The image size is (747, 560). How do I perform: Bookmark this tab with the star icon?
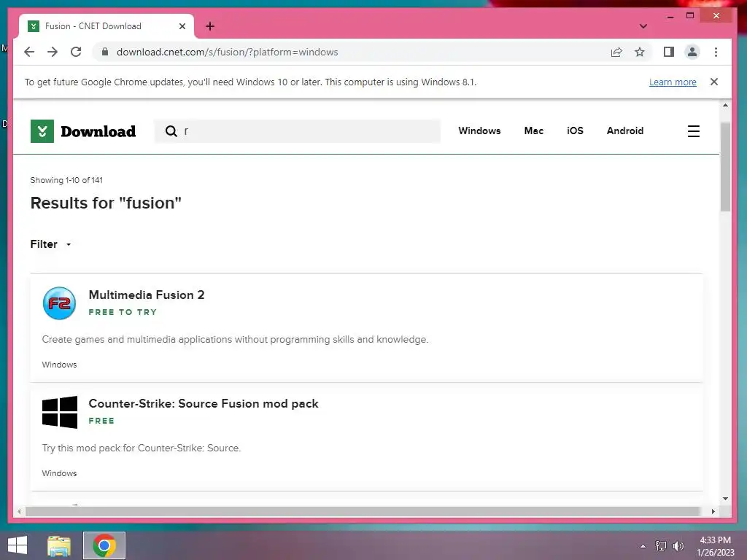[x=640, y=52]
